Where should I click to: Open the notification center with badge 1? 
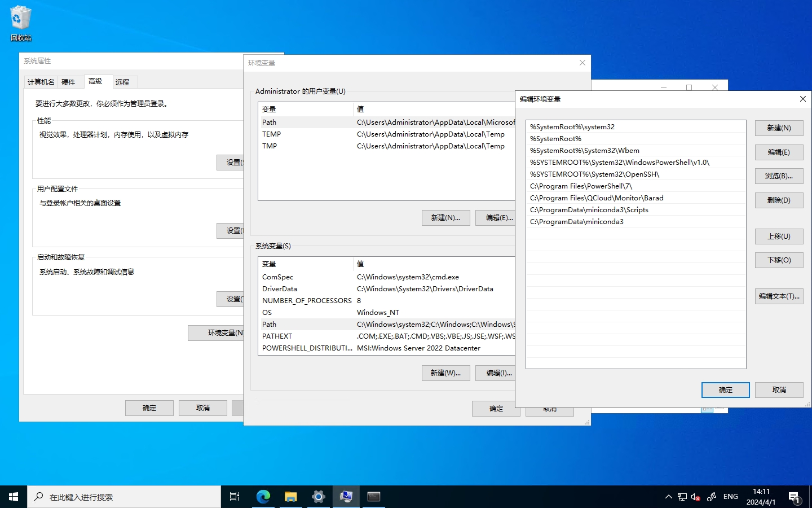(796, 497)
